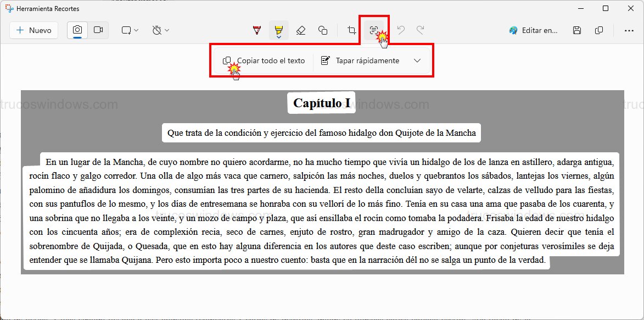
Task: Undo the last change
Action: pyautogui.click(x=400, y=30)
